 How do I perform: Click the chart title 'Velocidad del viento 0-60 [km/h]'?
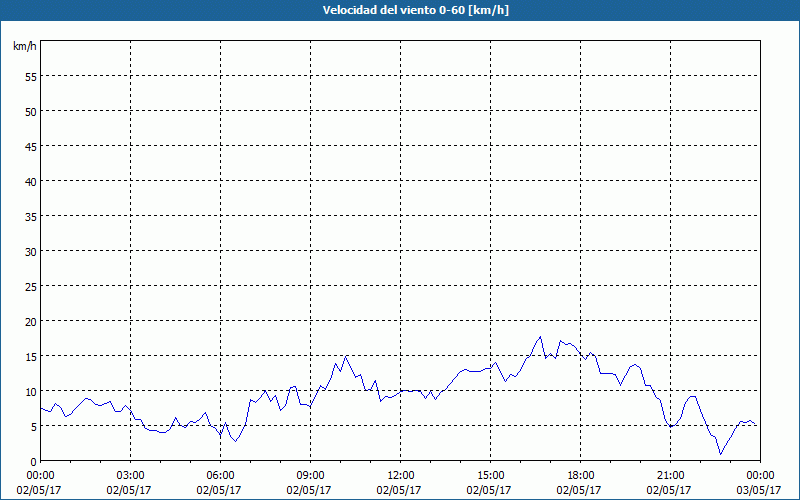415,10
